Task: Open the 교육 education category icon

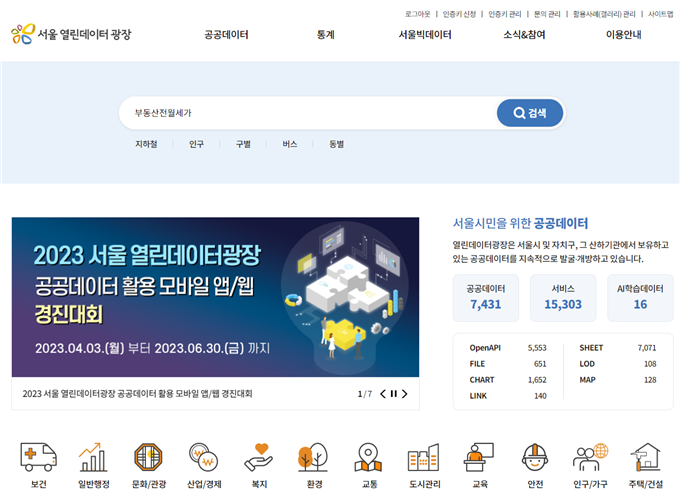Action: pyautogui.click(x=479, y=457)
